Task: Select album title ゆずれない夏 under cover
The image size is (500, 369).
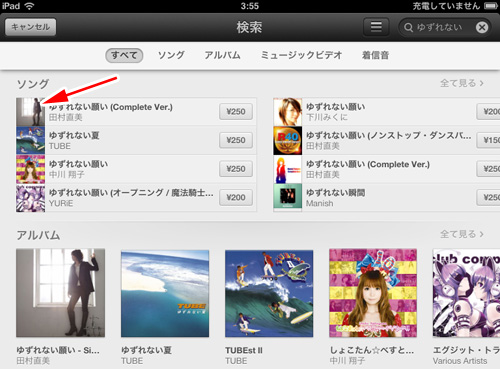Action: [x=146, y=350]
